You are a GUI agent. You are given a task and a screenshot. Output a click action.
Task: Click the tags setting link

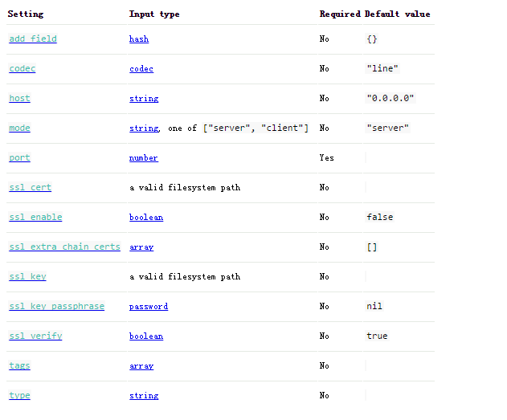pos(19,366)
